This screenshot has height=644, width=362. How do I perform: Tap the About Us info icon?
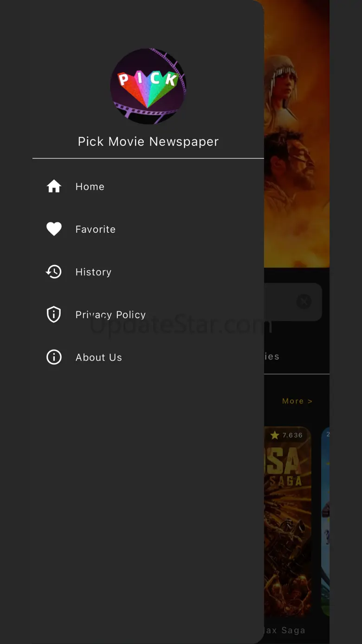(x=54, y=357)
